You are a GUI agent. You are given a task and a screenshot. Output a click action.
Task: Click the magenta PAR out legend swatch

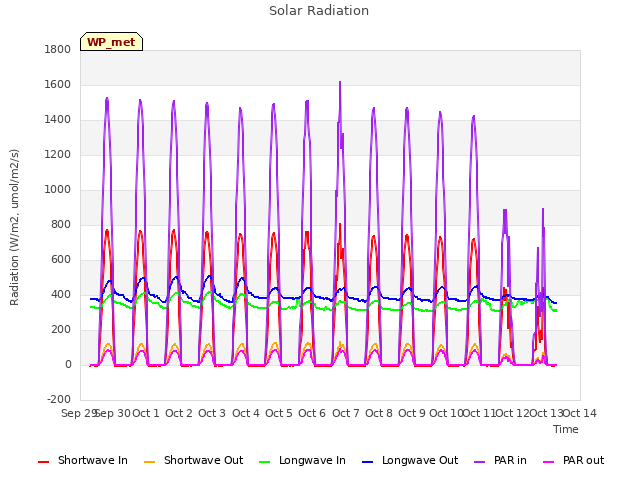549,462
